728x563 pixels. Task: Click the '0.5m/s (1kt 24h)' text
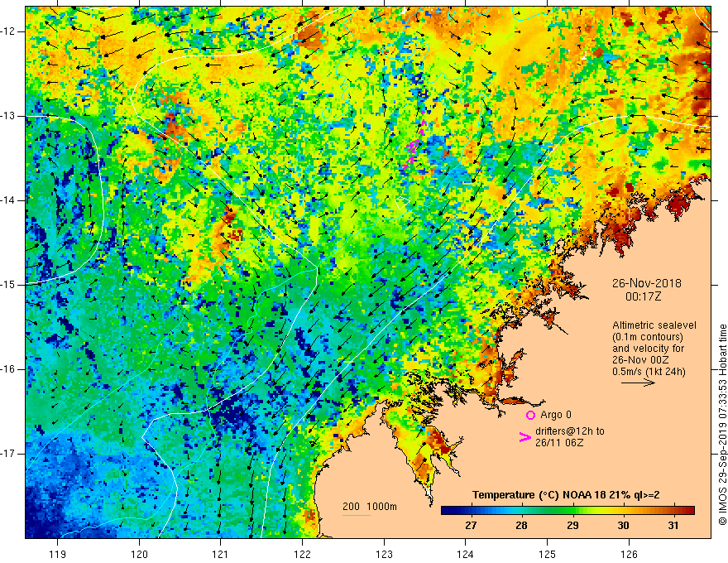[x=649, y=372]
